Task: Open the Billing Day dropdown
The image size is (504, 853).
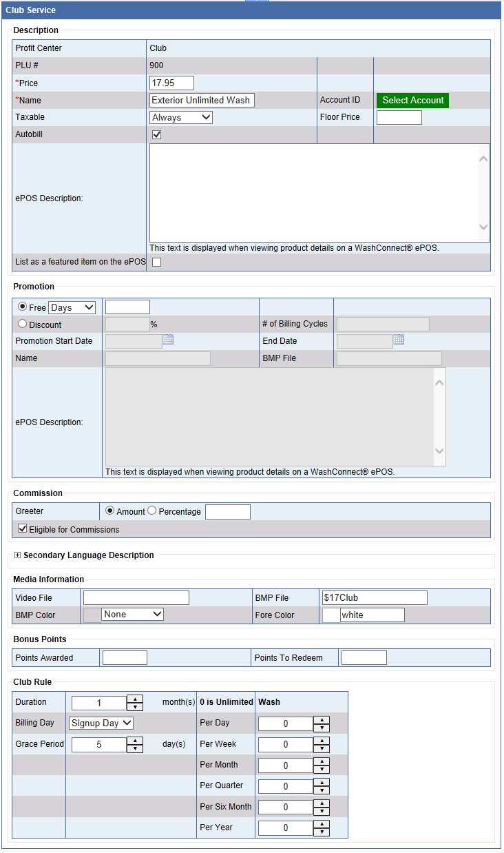Action: coord(101,723)
